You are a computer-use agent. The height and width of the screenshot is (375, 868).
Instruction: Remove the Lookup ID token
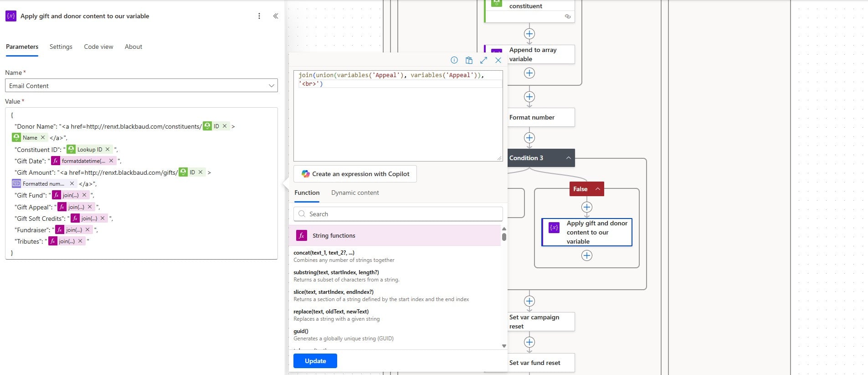[108, 149]
